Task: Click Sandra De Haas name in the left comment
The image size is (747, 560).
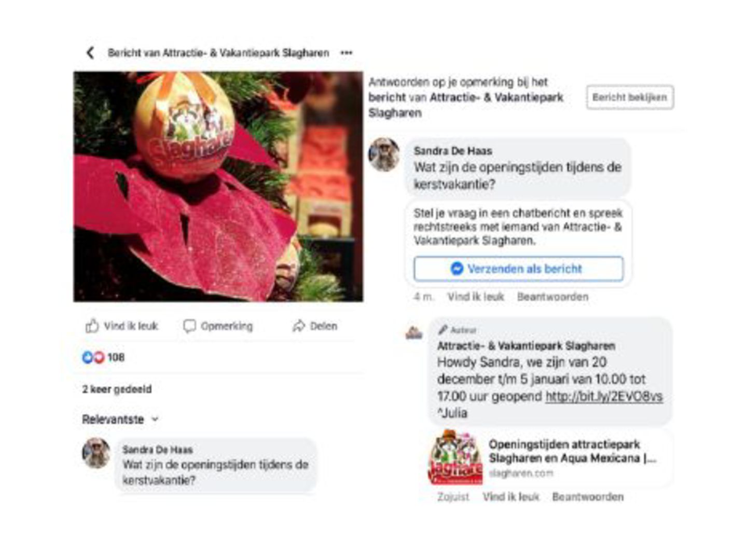Action: click(x=157, y=450)
